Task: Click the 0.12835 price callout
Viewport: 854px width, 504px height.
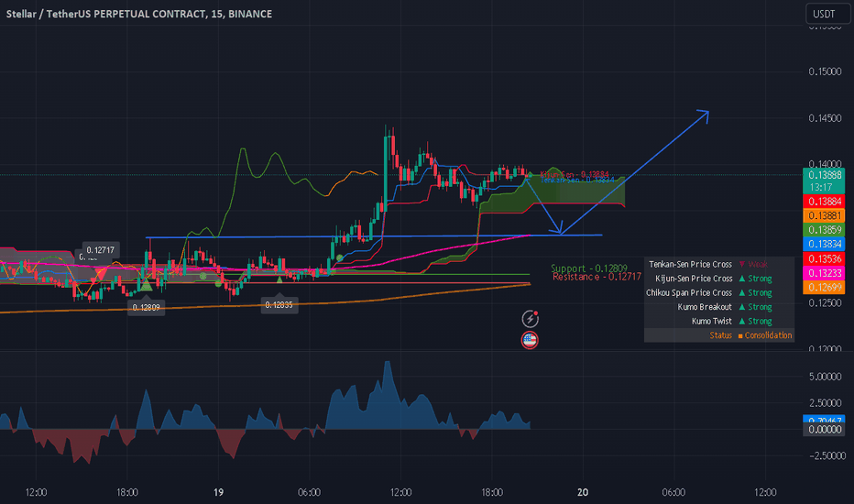Action: 279,305
